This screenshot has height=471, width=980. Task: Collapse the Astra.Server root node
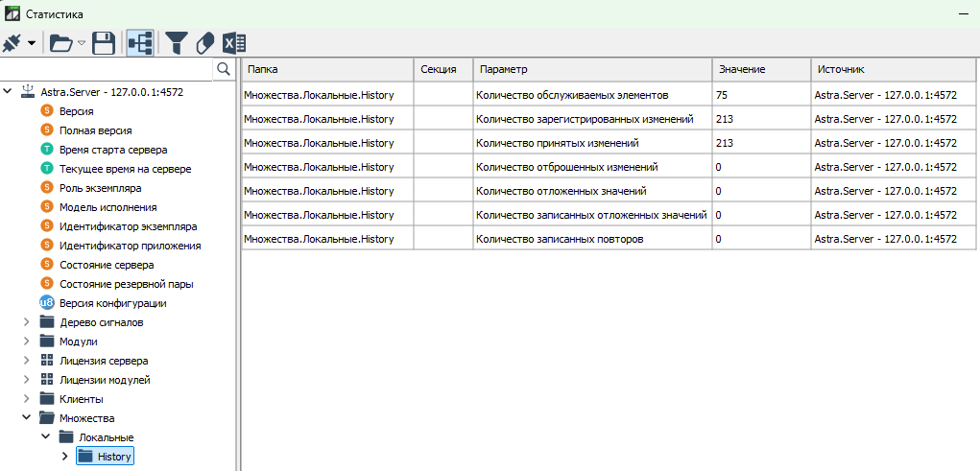point(9,92)
